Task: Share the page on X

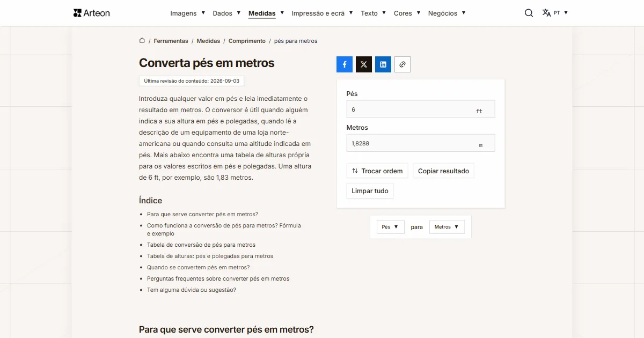Action: point(364,64)
